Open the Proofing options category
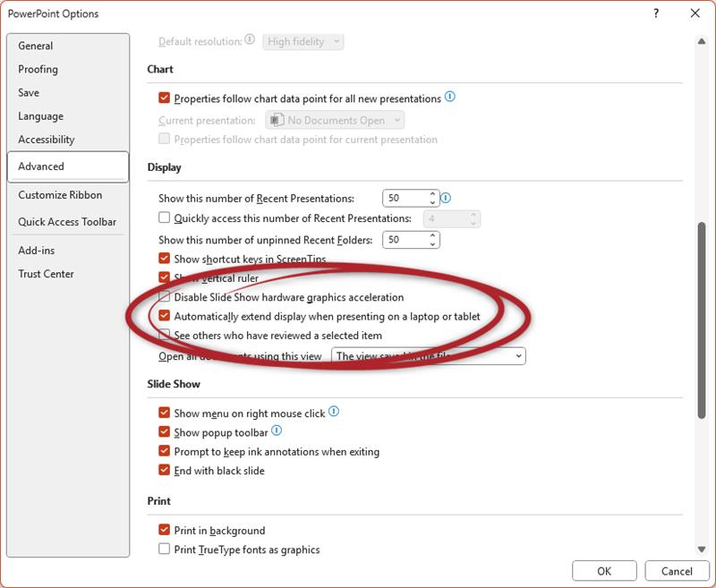 click(x=38, y=70)
